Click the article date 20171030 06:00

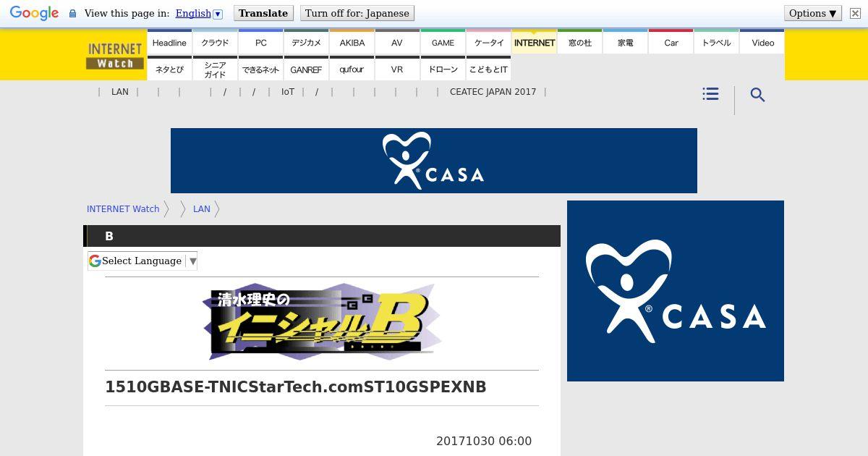pos(484,441)
